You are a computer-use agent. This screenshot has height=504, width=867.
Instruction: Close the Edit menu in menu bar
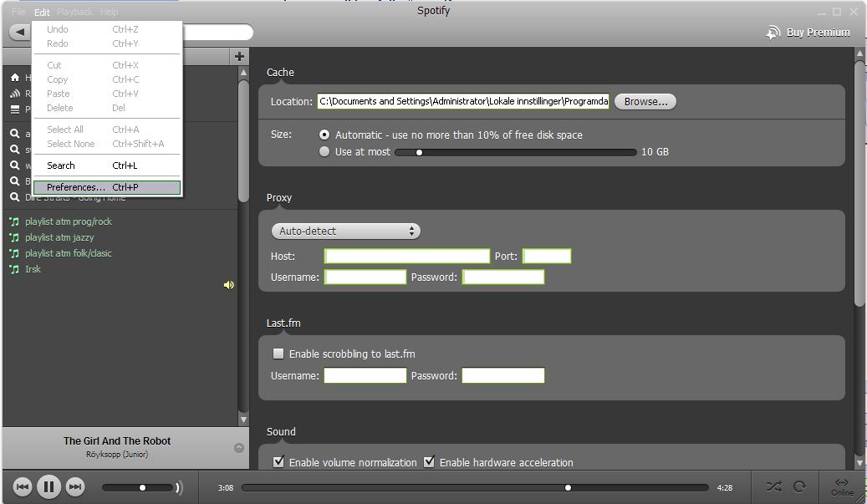(x=42, y=12)
